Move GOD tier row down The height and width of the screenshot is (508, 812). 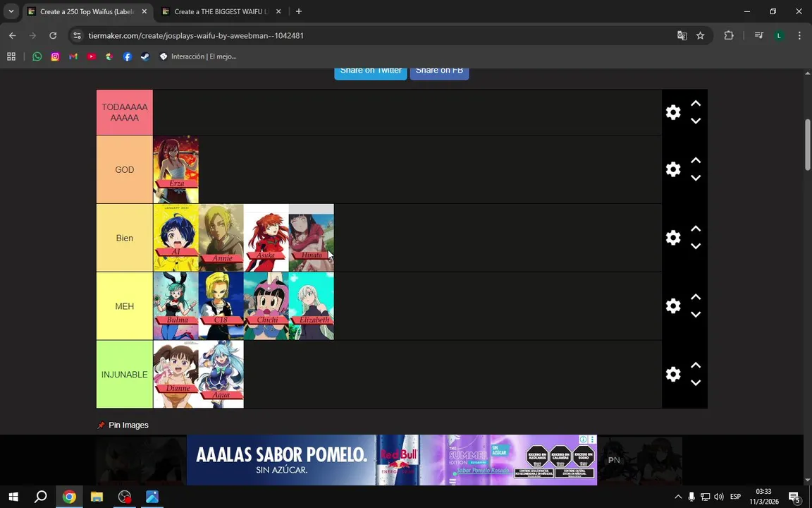point(696,178)
